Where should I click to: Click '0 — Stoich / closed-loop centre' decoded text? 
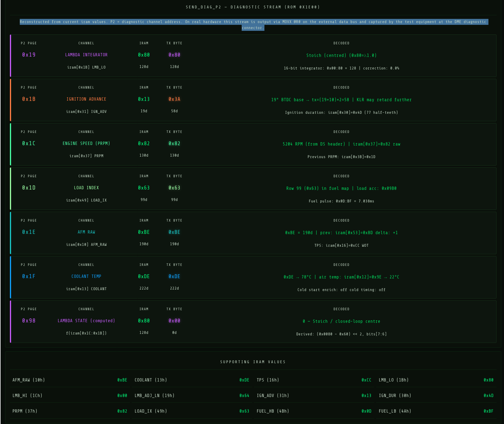tap(341, 321)
